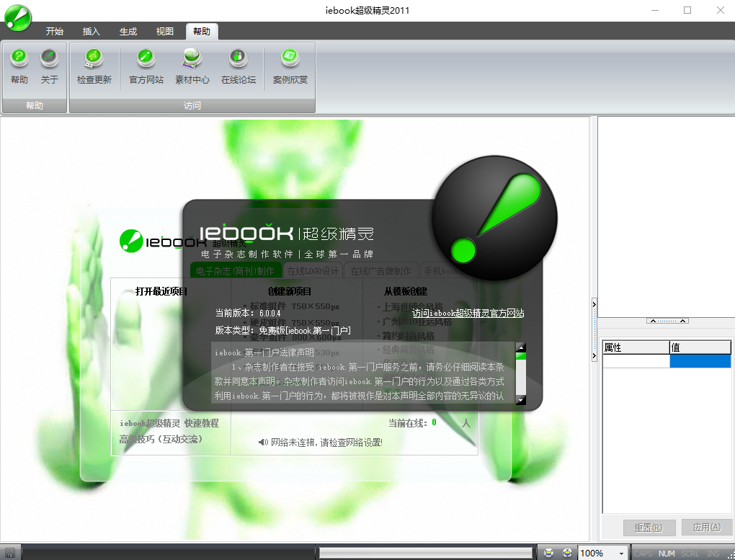Click the NUM indicator in status bar
Image resolution: width=735 pixels, height=560 pixels.
(x=666, y=554)
